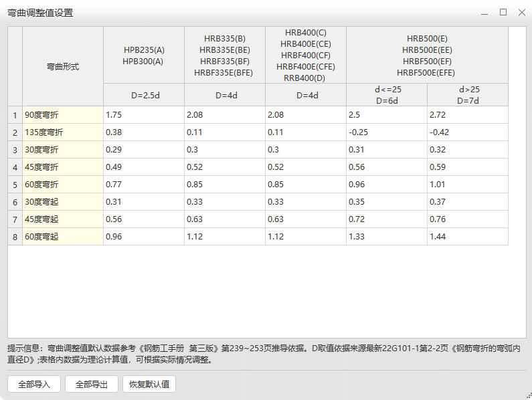Restore defaults with 恢复默认值 button

[x=149, y=384]
